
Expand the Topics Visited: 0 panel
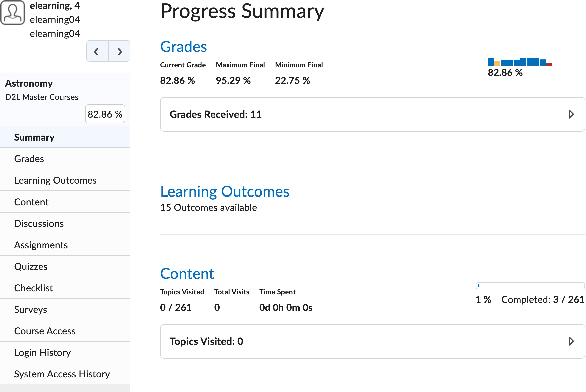pos(571,341)
